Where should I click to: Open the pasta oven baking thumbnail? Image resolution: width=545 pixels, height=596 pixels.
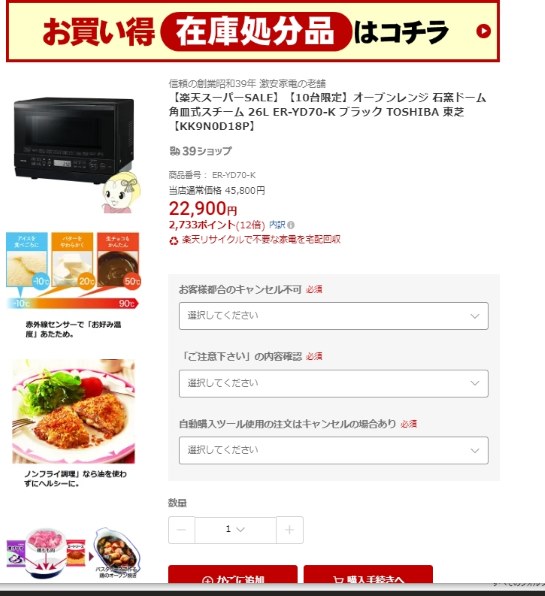tap(73, 553)
